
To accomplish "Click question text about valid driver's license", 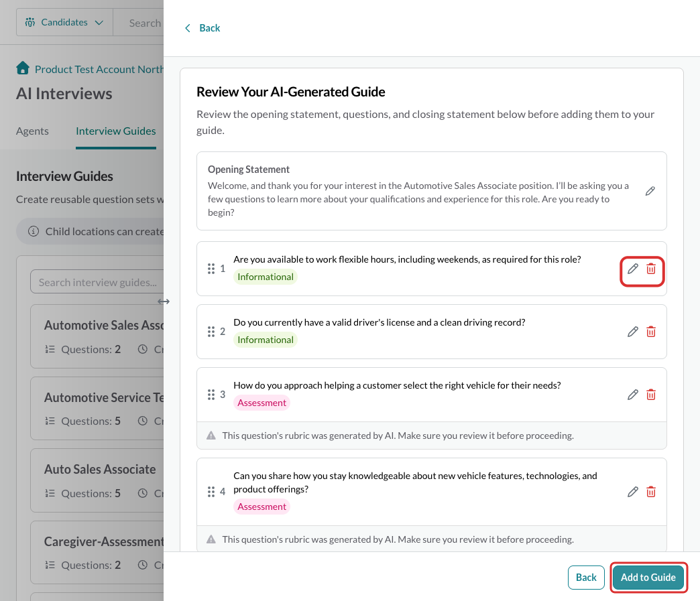I will pos(380,322).
